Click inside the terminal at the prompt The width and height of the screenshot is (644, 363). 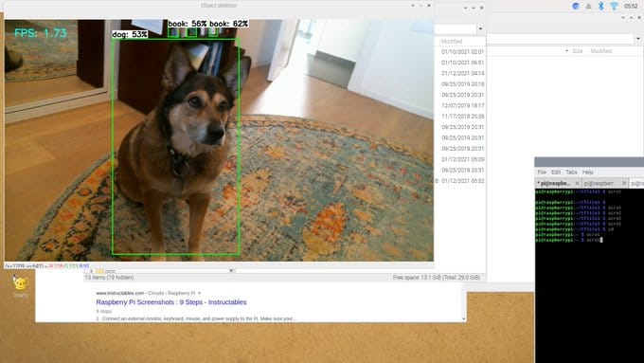click(601, 240)
